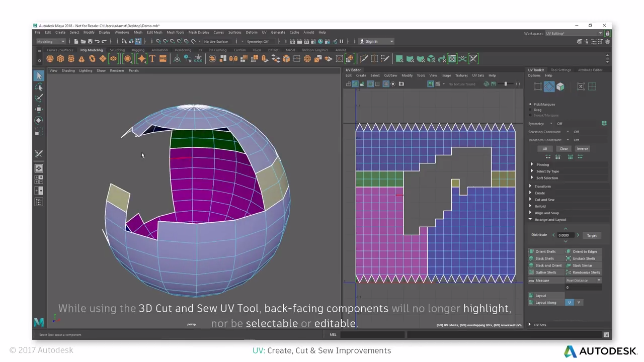Switch to the Sculpting shelf tab
Screen dimensions: 644x362
[x=117, y=50]
